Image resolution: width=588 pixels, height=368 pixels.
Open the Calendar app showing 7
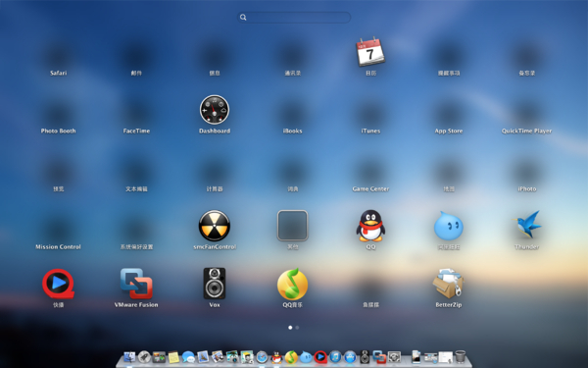(370, 52)
